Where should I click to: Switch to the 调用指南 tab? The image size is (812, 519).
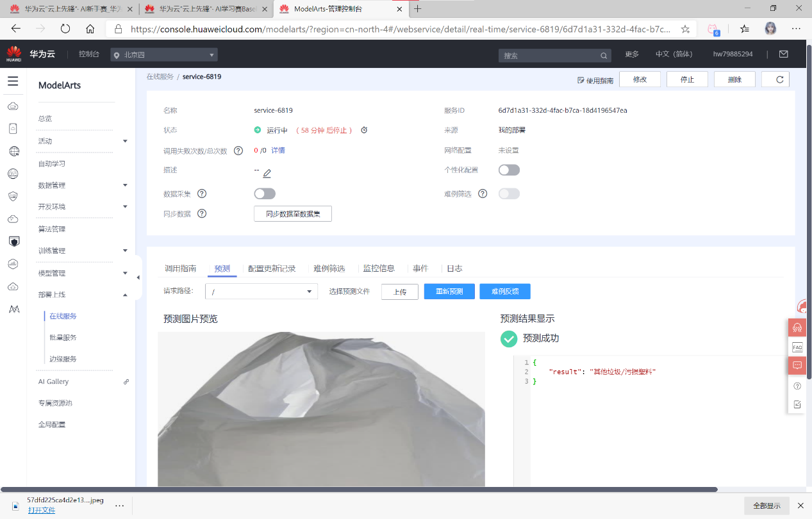(x=180, y=268)
